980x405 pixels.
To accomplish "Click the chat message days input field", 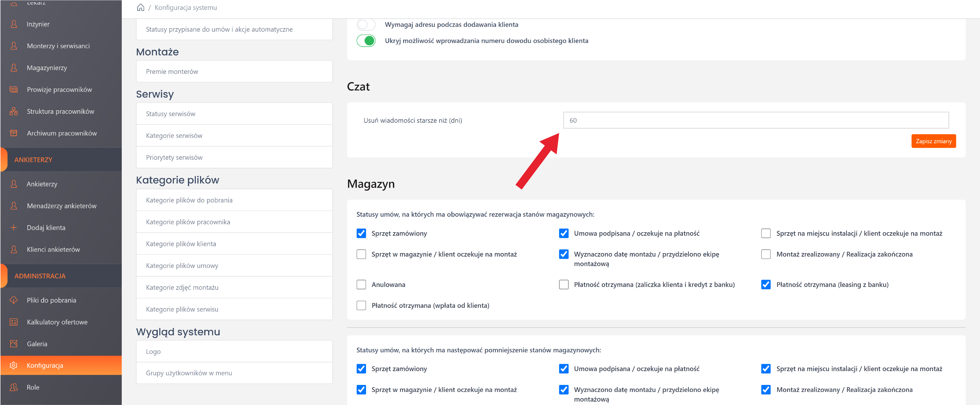I will point(756,120).
